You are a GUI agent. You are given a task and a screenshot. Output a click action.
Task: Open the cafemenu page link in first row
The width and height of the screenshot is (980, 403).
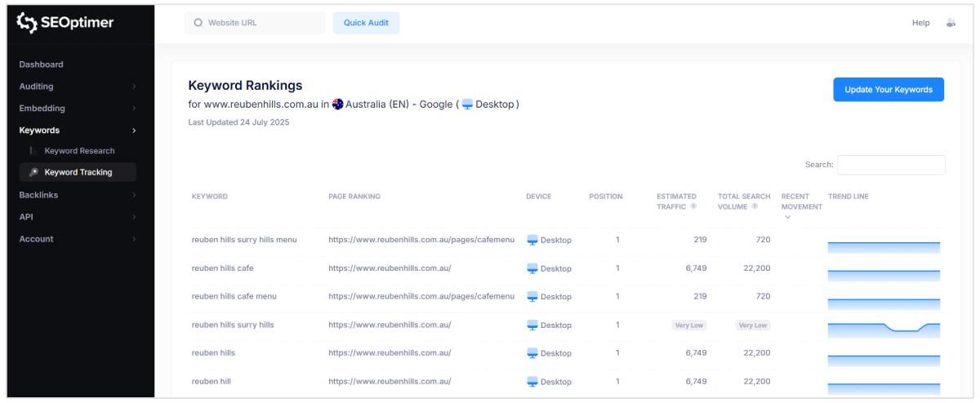point(421,240)
